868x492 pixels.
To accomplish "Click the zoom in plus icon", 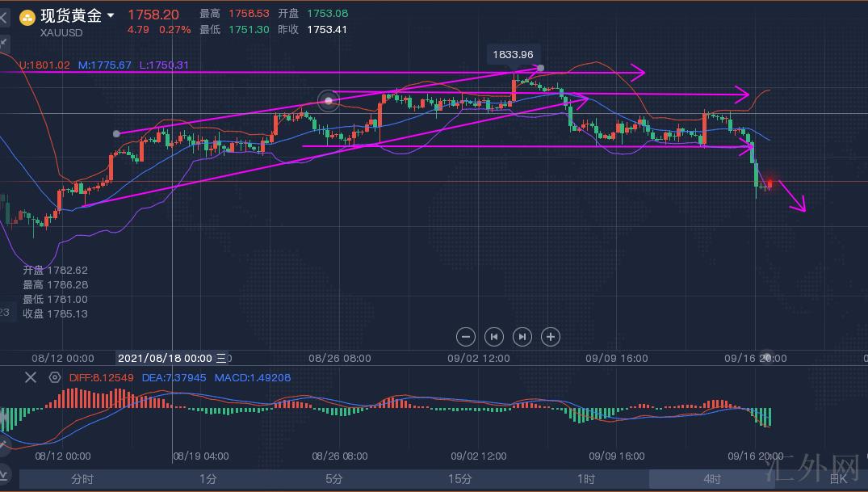I will [x=550, y=336].
